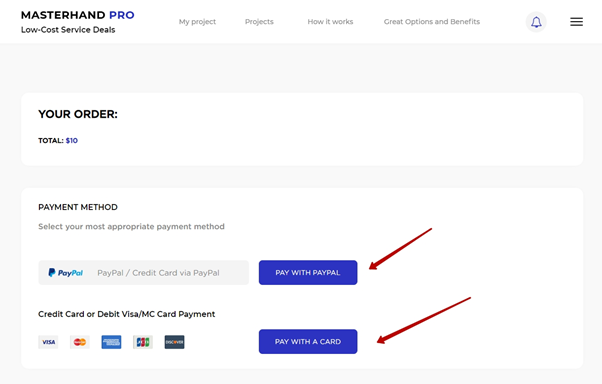This screenshot has height=384, width=602.
Task: Open the Projects menu item
Action: point(259,22)
